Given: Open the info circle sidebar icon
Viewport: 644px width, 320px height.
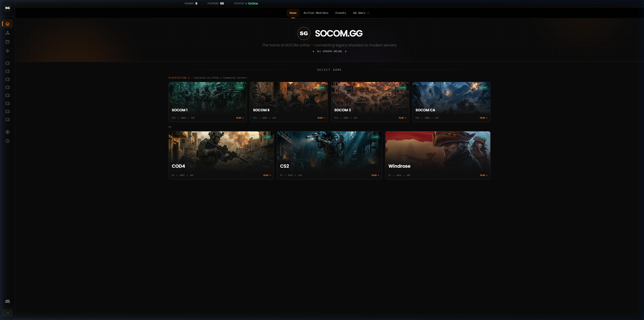Looking at the screenshot, I should pyautogui.click(x=8, y=141).
